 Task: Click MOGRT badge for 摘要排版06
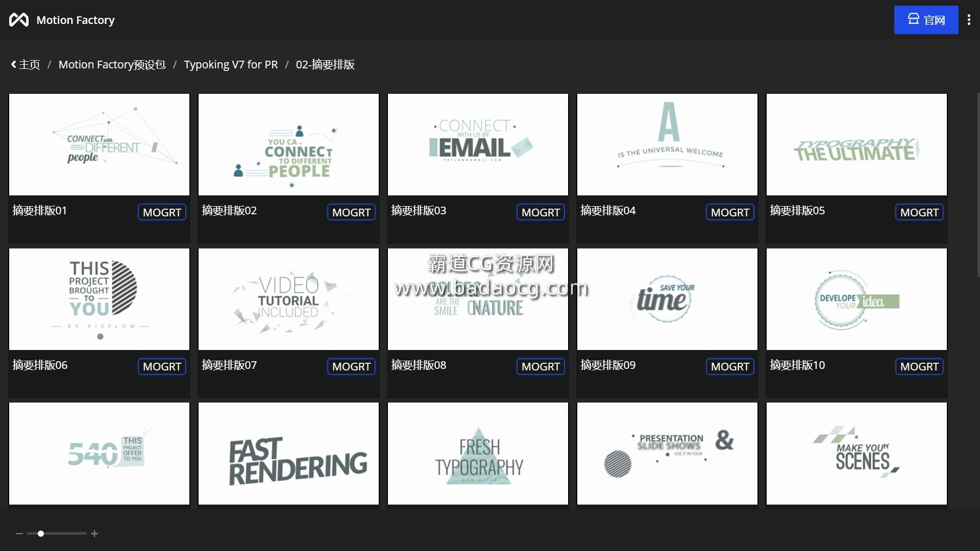162,366
